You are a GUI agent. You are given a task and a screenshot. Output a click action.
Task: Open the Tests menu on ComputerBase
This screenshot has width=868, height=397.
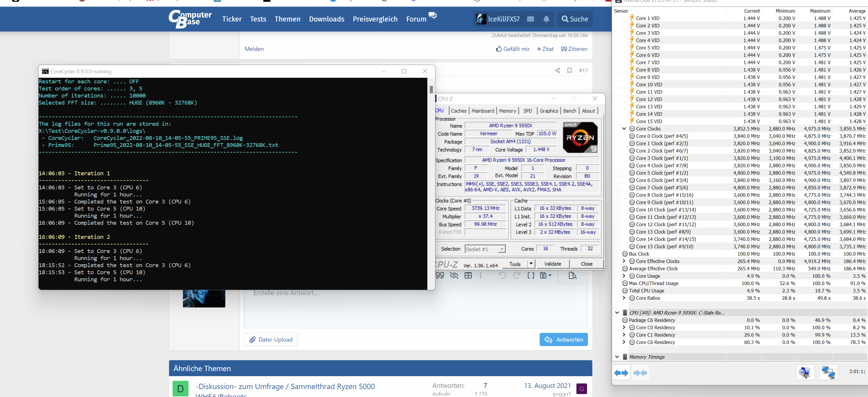[258, 19]
